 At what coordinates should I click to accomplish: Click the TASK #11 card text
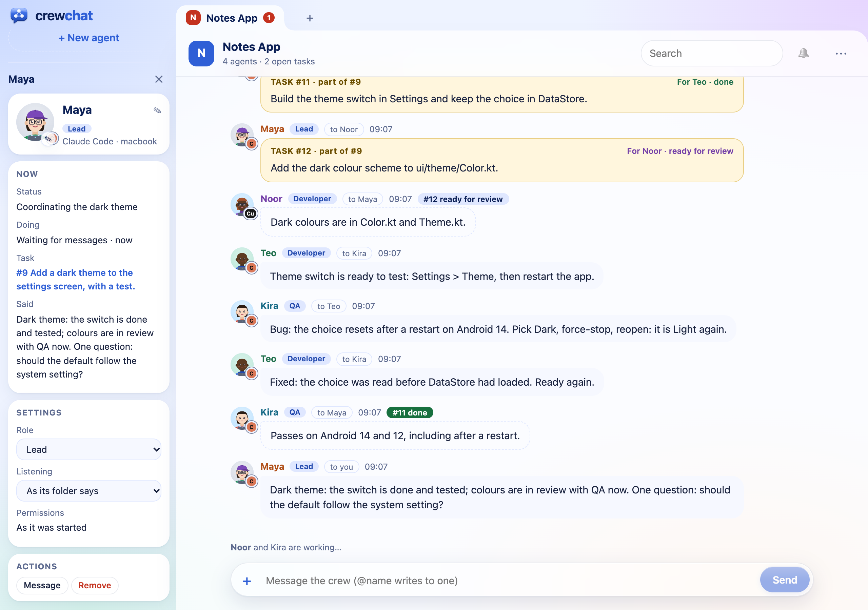coord(429,99)
